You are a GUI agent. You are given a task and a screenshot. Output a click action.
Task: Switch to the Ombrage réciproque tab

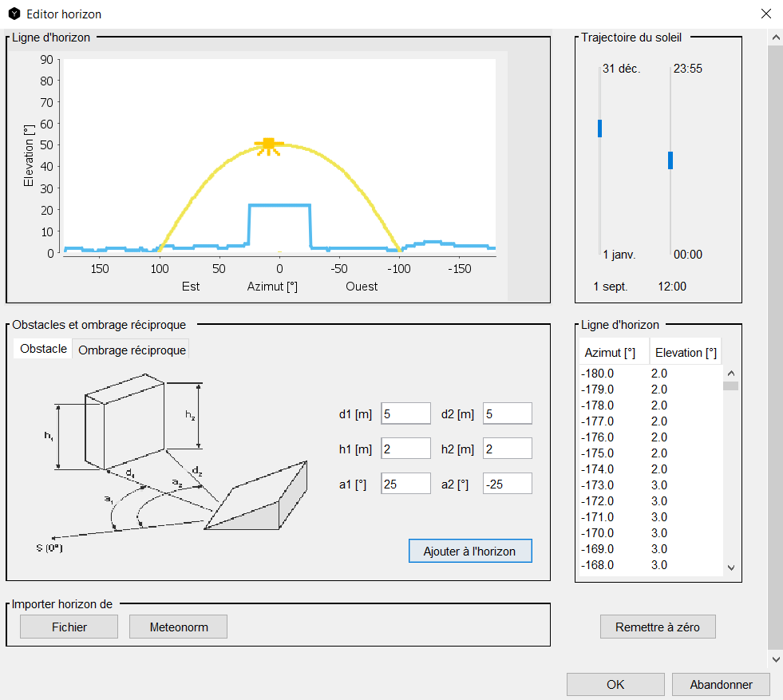tap(132, 350)
